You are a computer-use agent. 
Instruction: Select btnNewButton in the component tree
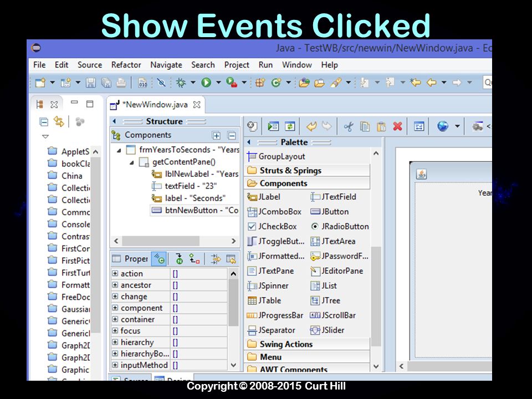click(195, 211)
